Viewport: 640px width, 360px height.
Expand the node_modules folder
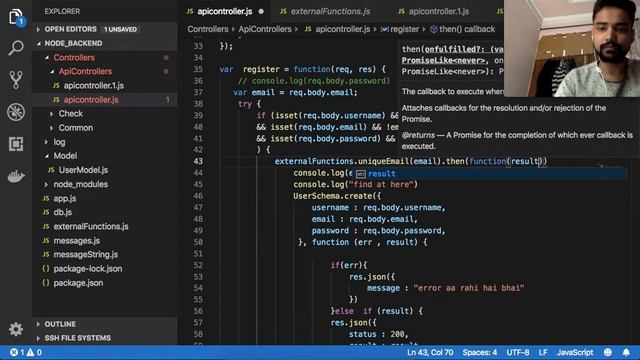(104, 184)
